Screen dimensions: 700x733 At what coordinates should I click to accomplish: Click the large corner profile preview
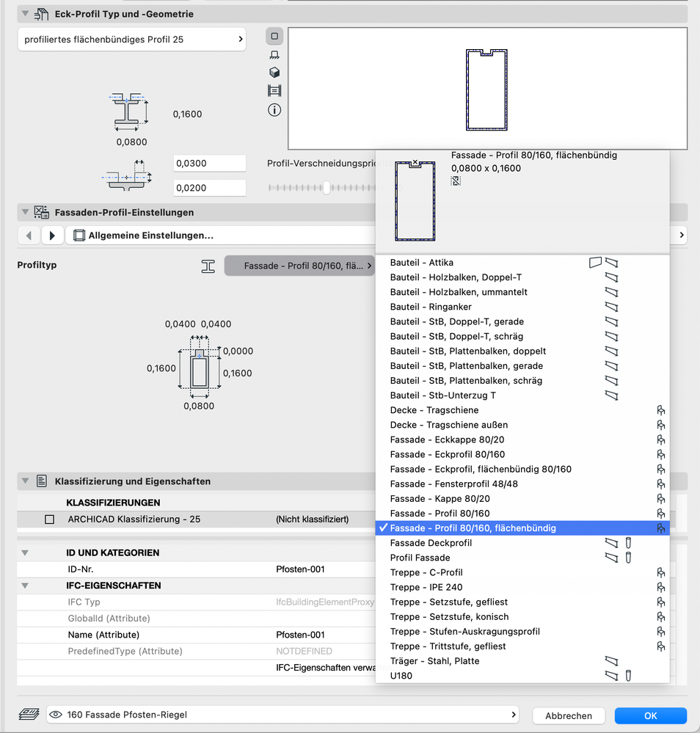click(x=487, y=88)
